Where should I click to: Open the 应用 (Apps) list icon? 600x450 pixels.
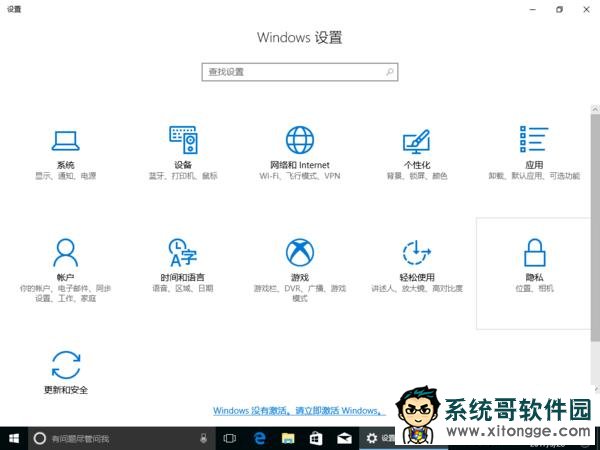[x=534, y=139]
